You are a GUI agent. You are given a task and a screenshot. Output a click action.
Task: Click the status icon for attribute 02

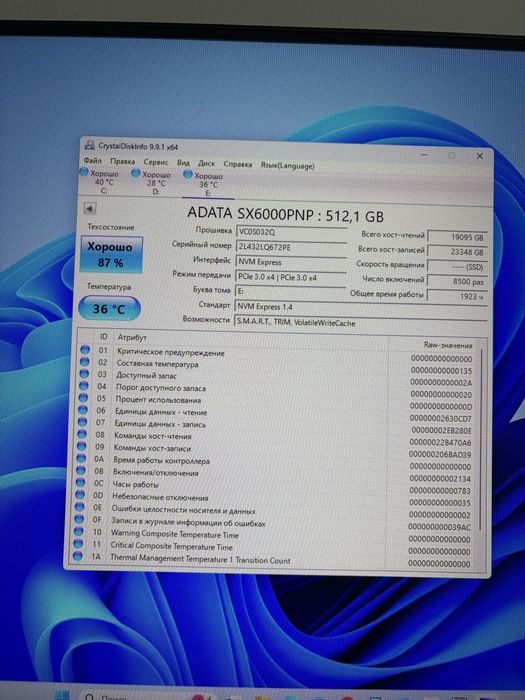point(84,362)
